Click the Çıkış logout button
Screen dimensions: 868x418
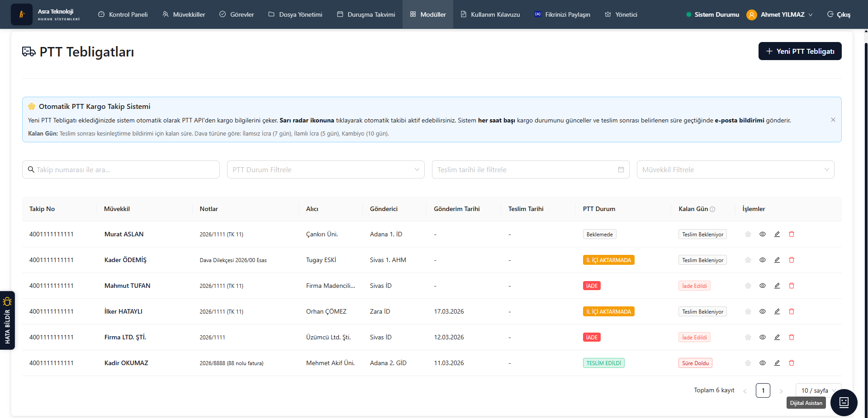click(839, 14)
